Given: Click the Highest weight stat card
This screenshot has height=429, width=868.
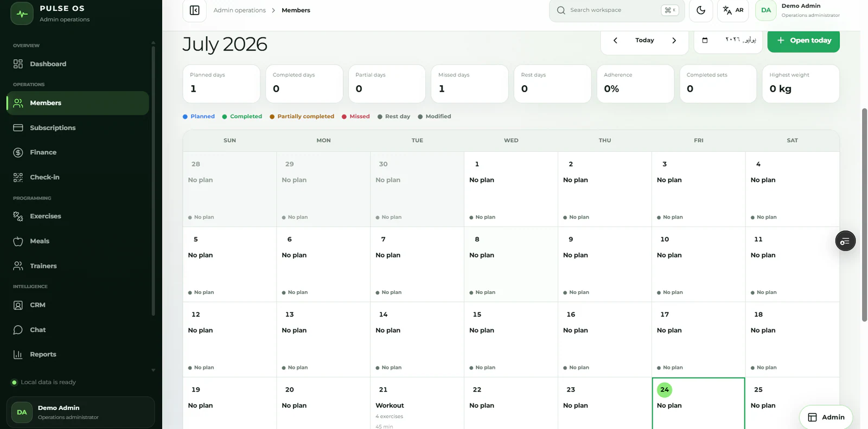Looking at the screenshot, I should coord(801,84).
